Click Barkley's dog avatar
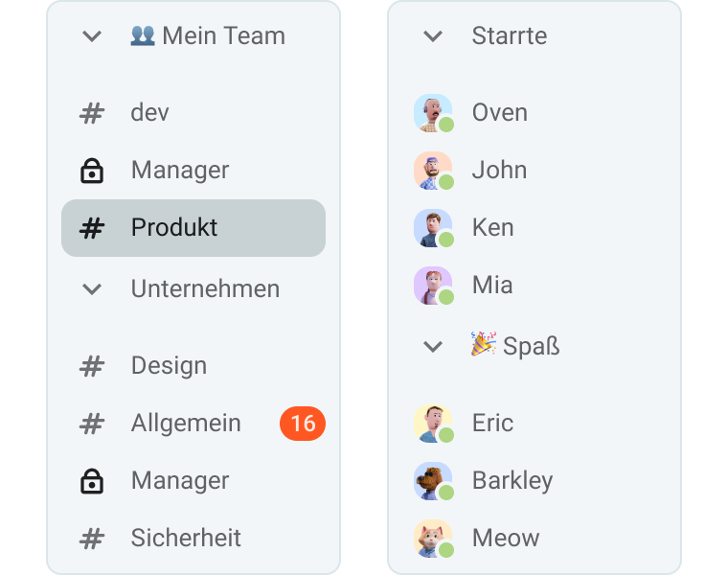Screen dimensions: 728x575 tap(432, 480)
